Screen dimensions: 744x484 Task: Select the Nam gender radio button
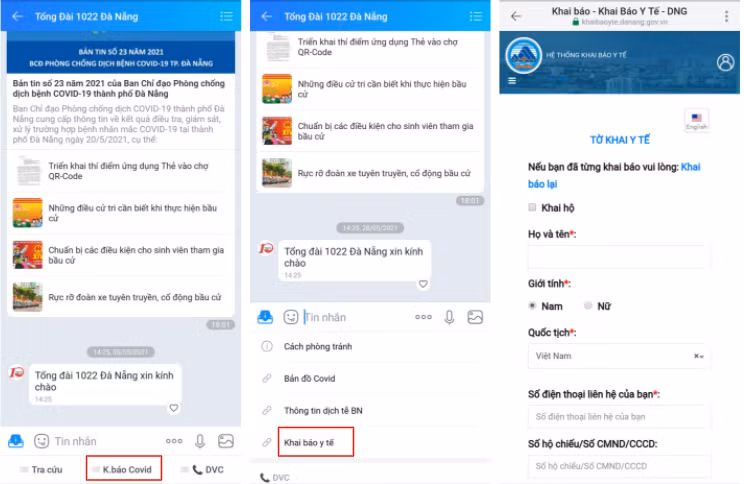[x=532, y=305]
